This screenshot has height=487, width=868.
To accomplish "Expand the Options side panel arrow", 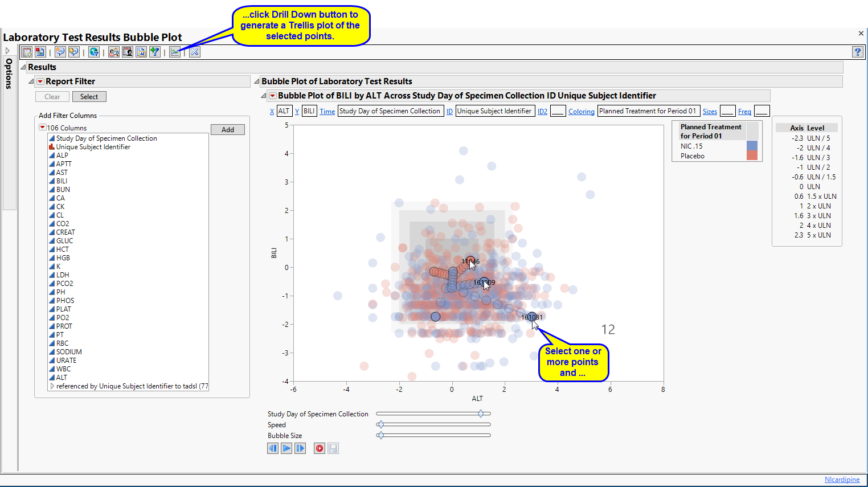I will click(x=7, y=51).
